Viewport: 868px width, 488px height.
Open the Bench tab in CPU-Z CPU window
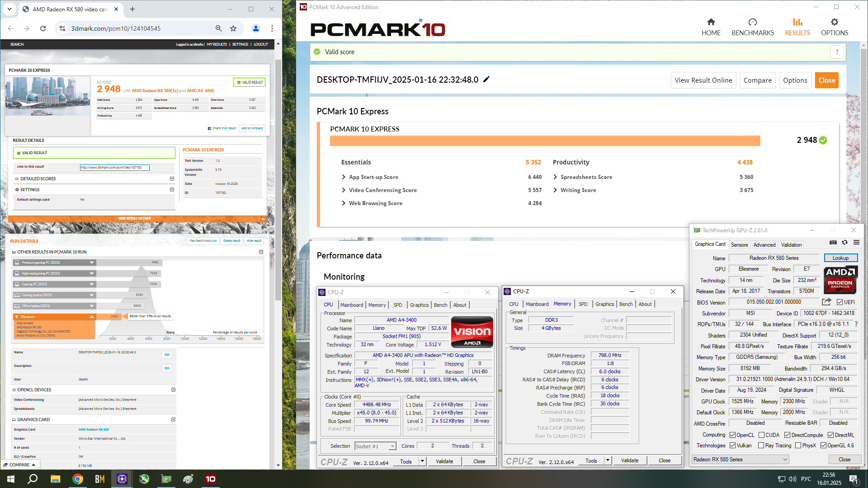(x=440, y=305)
